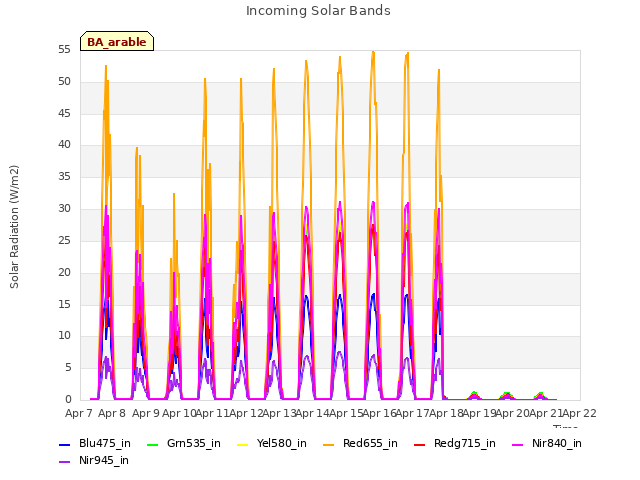Click the 55 y-axis tick label
This screenshot has height=480, width=640.
64,50
